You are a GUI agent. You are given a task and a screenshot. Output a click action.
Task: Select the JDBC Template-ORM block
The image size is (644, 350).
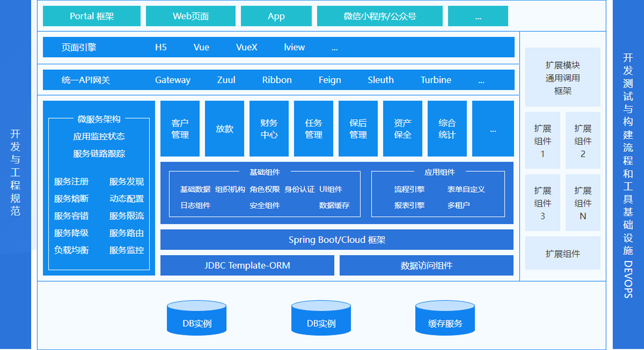pos(247,265)
